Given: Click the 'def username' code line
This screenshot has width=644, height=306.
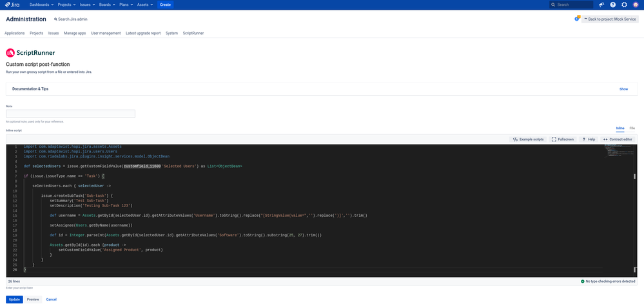Looking at the screenshot, I should [209, 216].
